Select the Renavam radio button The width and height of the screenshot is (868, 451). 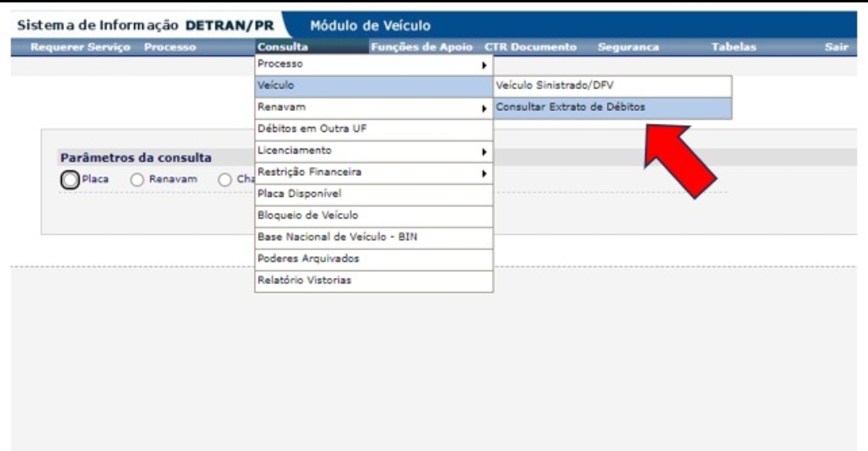(137, 179)
